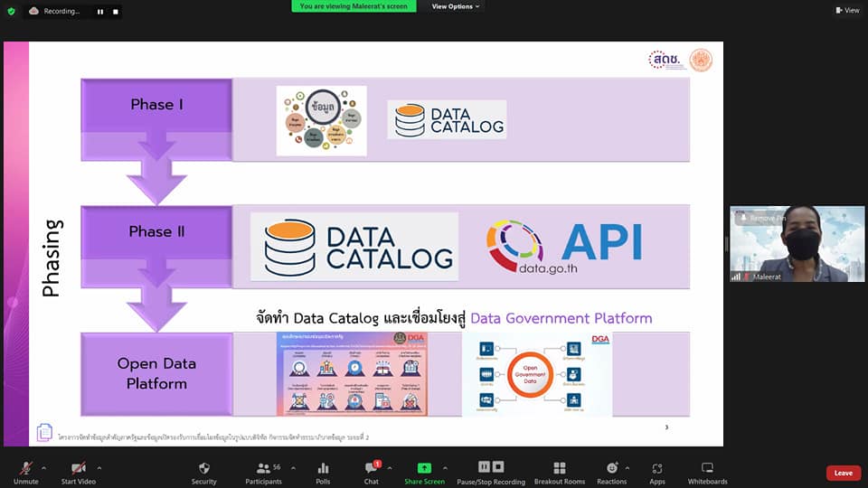Open the Apps panel
This screenshot has width=868, height=488.
[x=657, y=468]
